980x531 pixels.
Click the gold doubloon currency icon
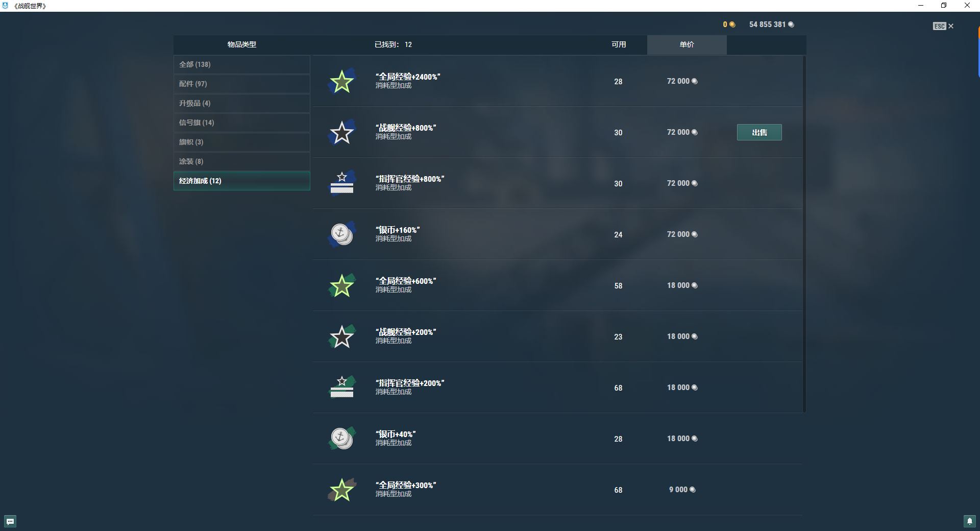coord(732,25)
